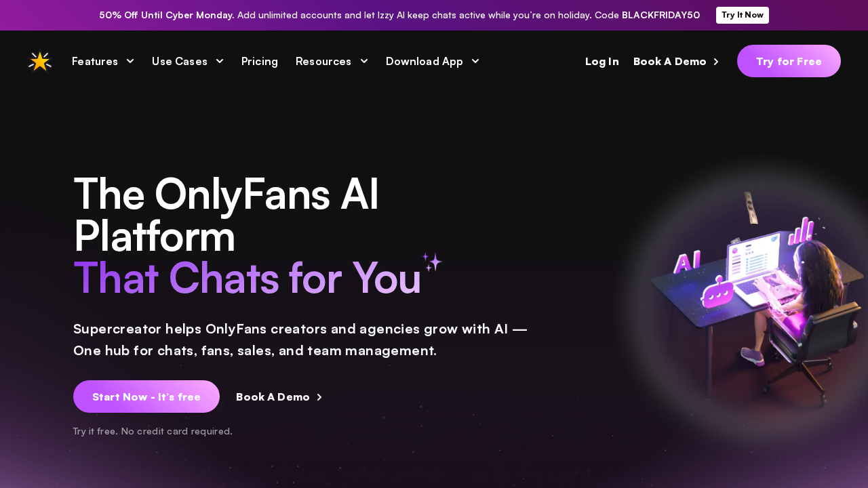Click Try It Now promo button
Screen dimensions: 868x488
[x=743, y=15]
